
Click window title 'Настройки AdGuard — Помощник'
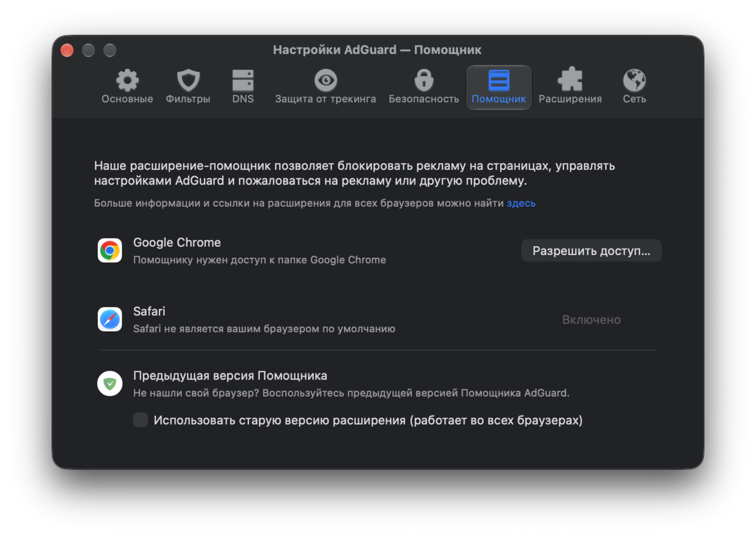377,50
